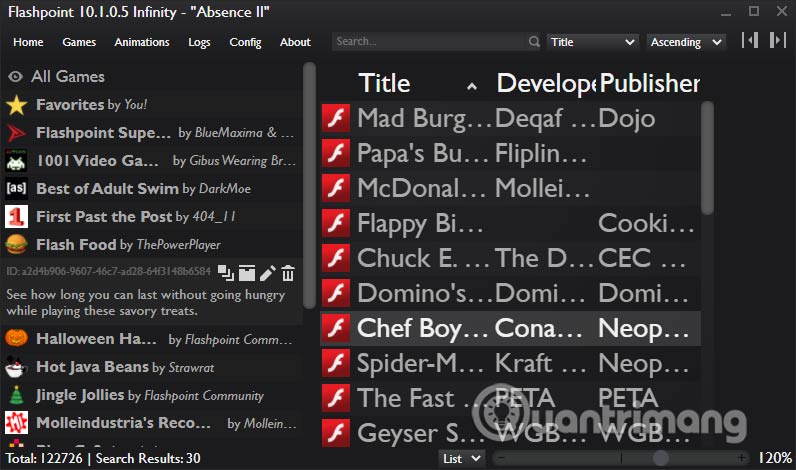
Task: Select the Mad Burg... game row
Action: (x=510, y=118)
